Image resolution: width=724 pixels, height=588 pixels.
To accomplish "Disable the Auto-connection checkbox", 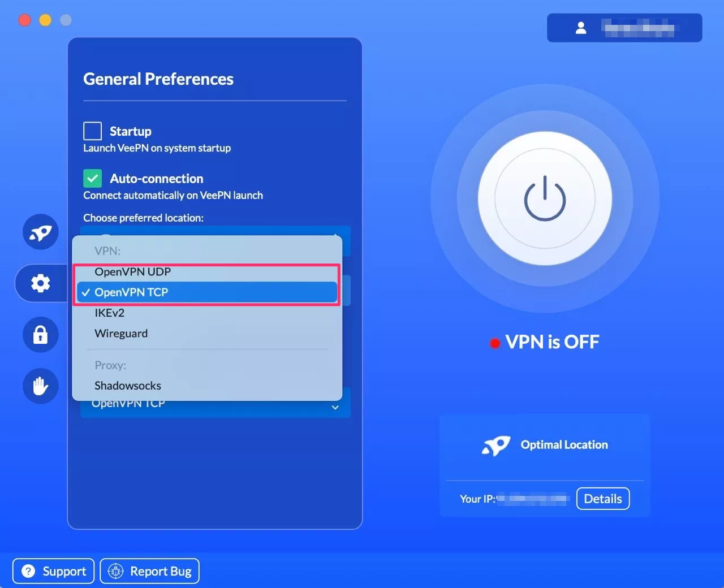I will tap(93, 179).
